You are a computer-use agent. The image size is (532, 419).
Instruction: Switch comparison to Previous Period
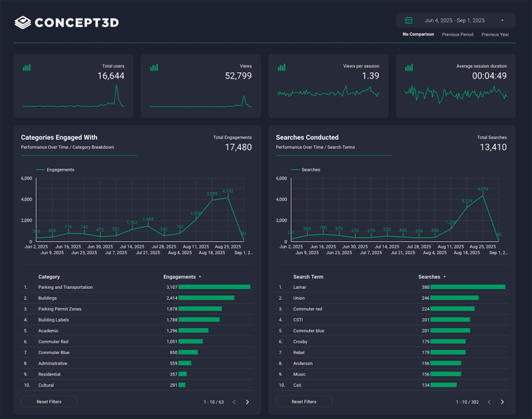[457, 34]
